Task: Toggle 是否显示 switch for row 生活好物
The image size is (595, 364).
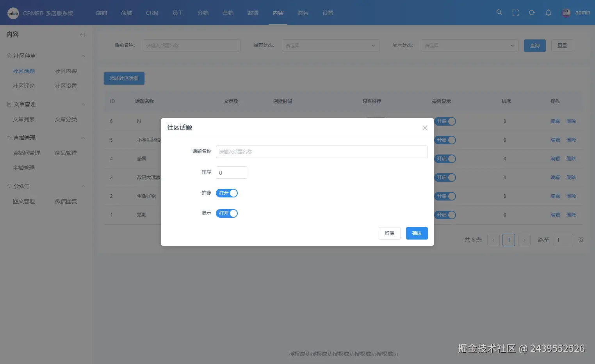Action: (445, 196)
